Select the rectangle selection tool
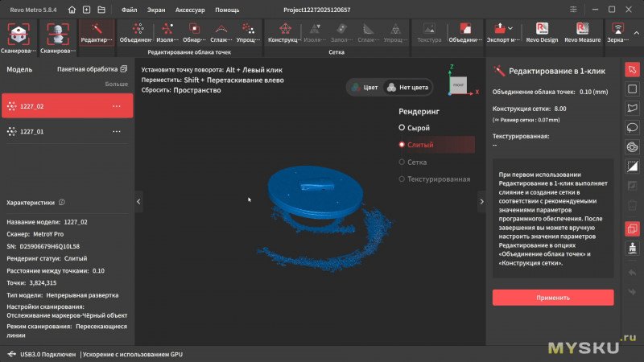Screen dimensions: 644x362 632,88
